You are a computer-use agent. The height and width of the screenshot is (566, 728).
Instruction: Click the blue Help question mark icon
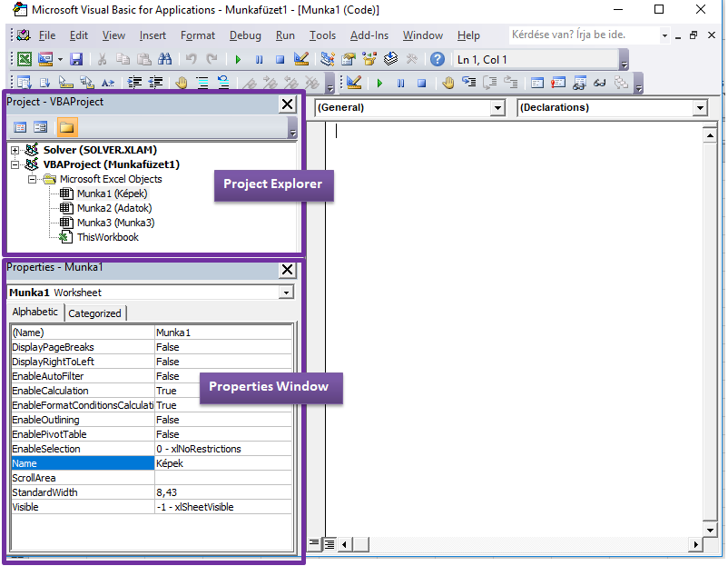438,59
